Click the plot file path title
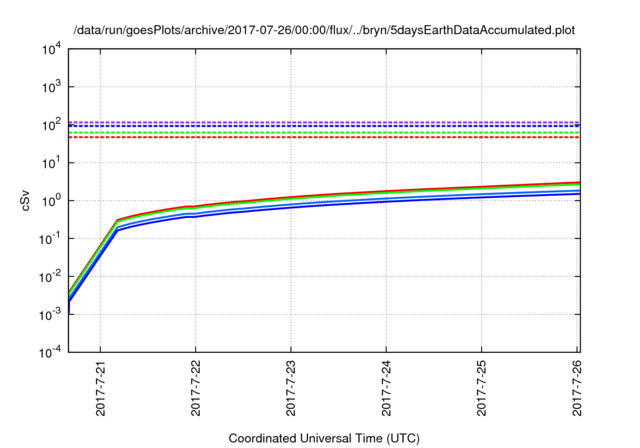The image size is (640, 448). pos(324,30)
